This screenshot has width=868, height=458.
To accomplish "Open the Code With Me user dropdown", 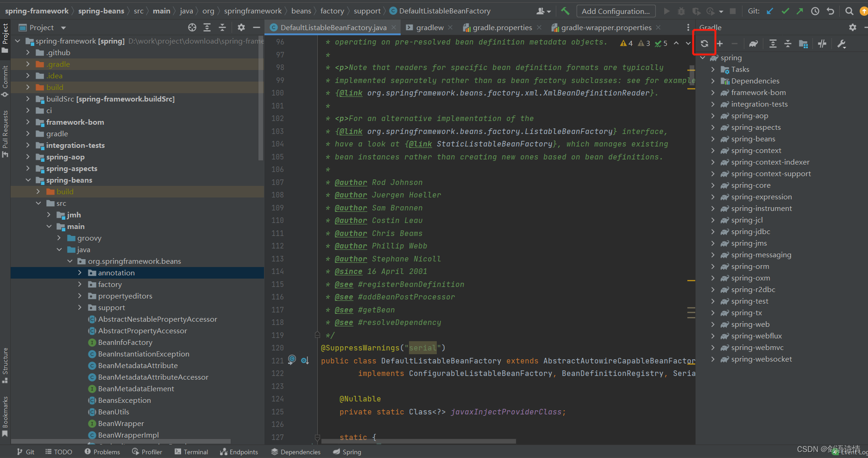I will click(543, 11).
